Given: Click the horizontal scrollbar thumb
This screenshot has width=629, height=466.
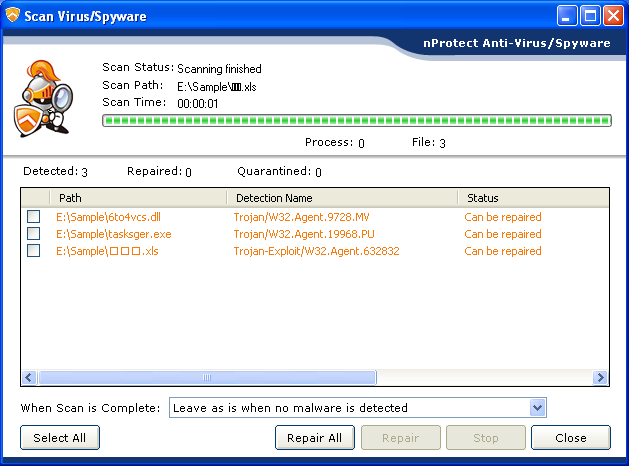Looking at the screenshot, I should click(207, 377).
